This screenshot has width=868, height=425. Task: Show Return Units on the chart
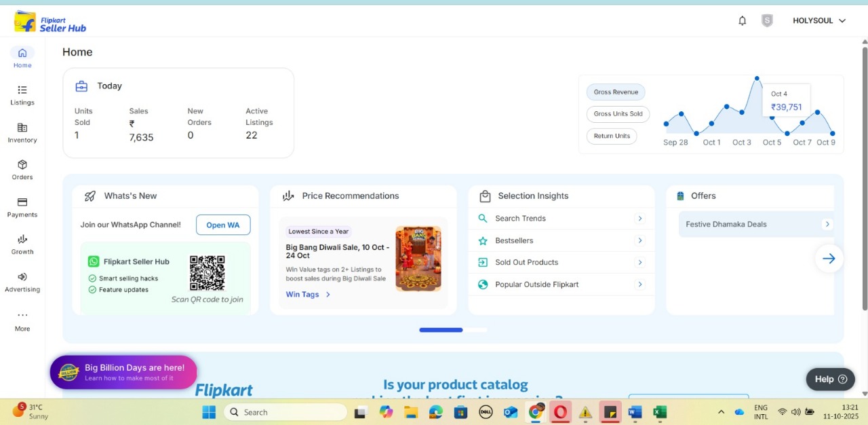tap(612, 136)
